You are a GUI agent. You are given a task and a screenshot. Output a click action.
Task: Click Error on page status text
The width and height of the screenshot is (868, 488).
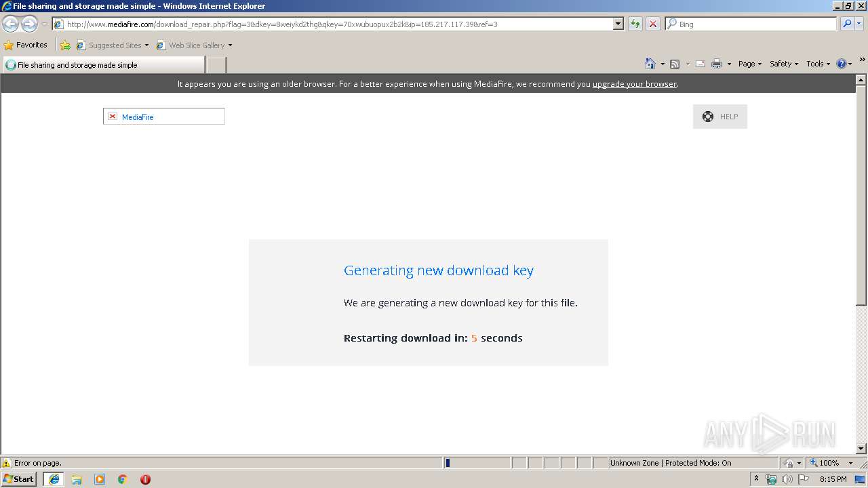tap(38, 464)
